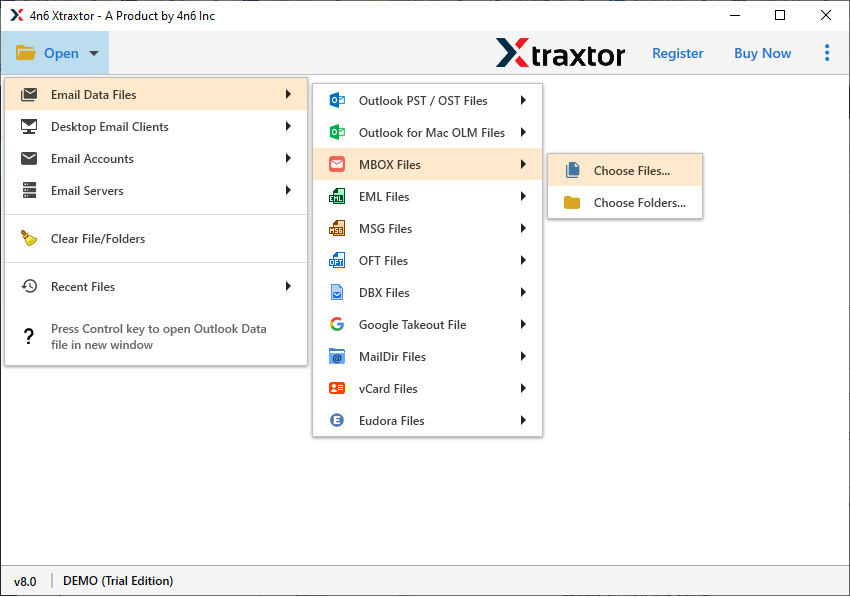
Task: Expand the Desktop Email Clients submenu
Action: tap(290, 127)
